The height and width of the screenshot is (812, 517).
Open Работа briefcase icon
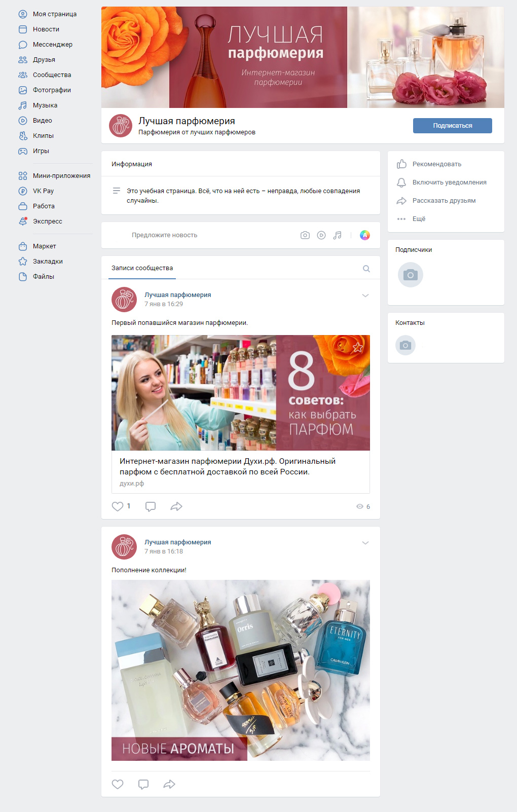pyautogui.click(x=23, y=206)
